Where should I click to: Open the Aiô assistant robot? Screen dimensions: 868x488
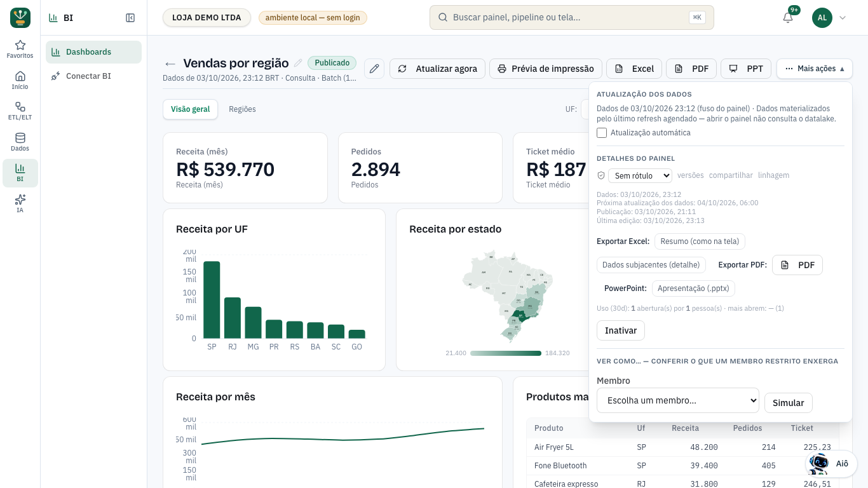(831, 464)
